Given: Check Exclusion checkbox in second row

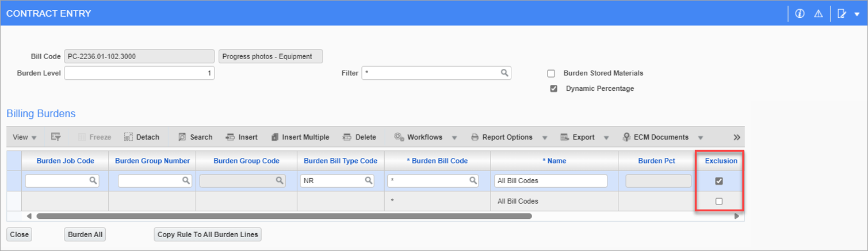Looking at the screenshot, I should click(718, 201).
